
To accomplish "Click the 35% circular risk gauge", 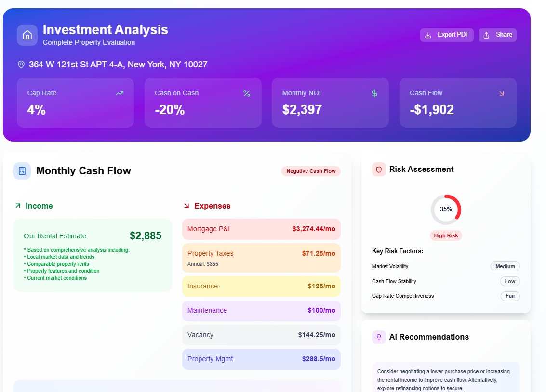I will (446, 209).
